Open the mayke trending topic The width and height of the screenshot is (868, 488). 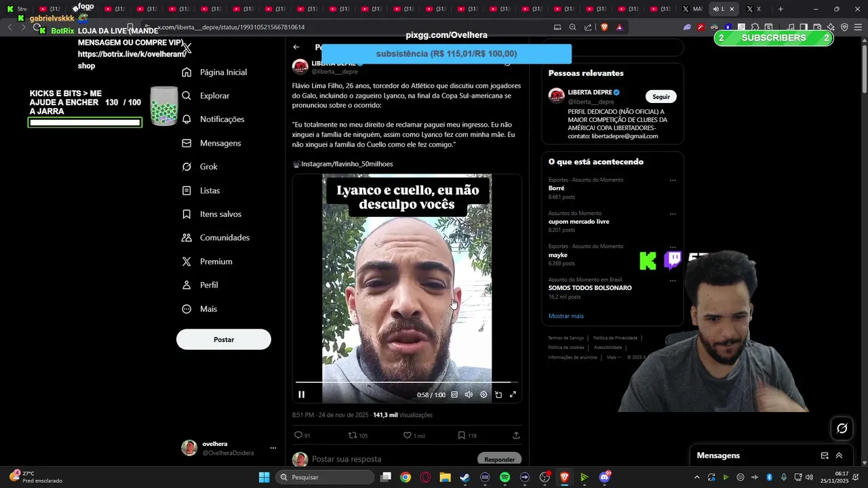pos(558,255)
